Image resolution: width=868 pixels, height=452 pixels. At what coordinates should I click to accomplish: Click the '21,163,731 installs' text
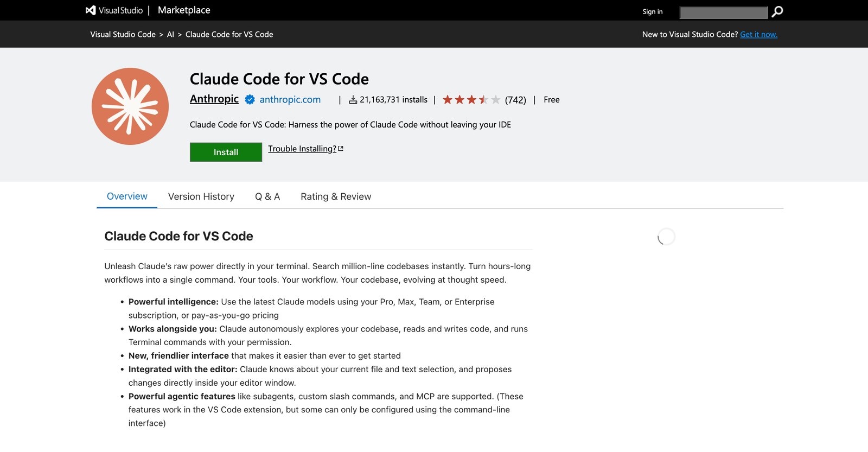pos(394,100)
